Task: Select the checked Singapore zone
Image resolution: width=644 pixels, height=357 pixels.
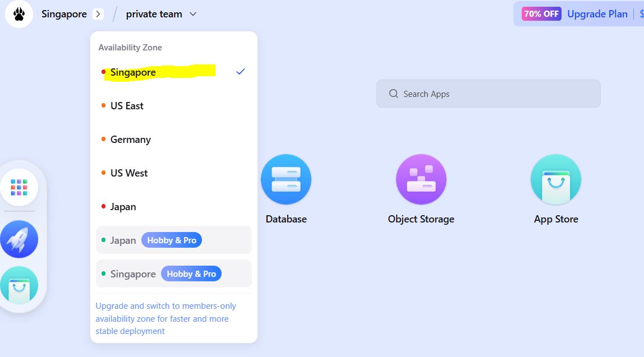Action: click(133, 72)
